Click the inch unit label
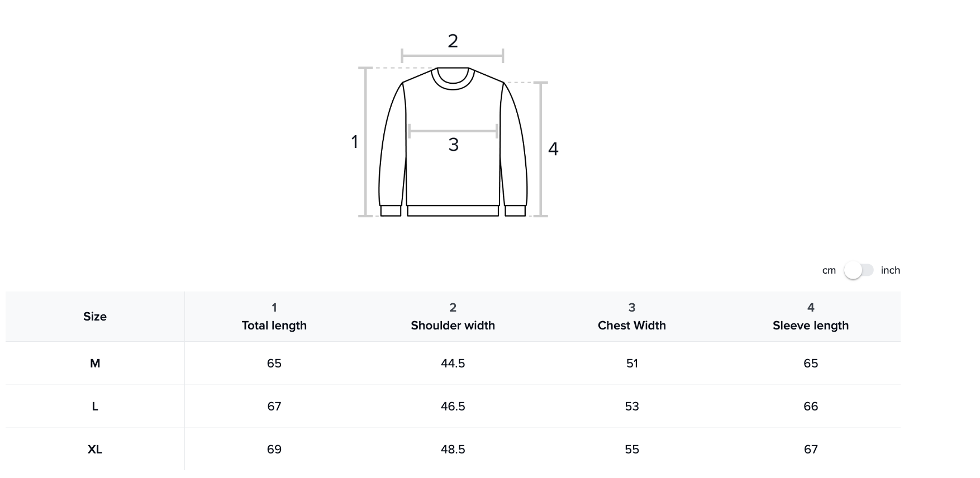980x478 pixels. tap(890, 270)
